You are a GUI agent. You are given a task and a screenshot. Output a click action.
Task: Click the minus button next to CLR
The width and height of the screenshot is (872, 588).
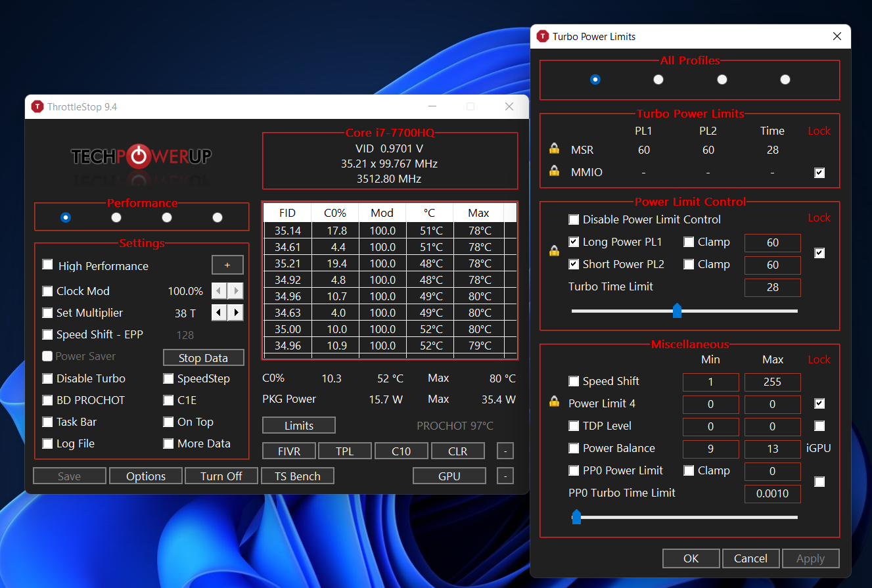[x=505, y=451]
